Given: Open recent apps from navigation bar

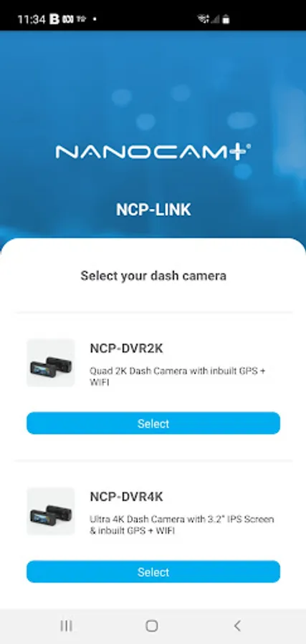Looking at the screenshot, I should coord(66,625).
